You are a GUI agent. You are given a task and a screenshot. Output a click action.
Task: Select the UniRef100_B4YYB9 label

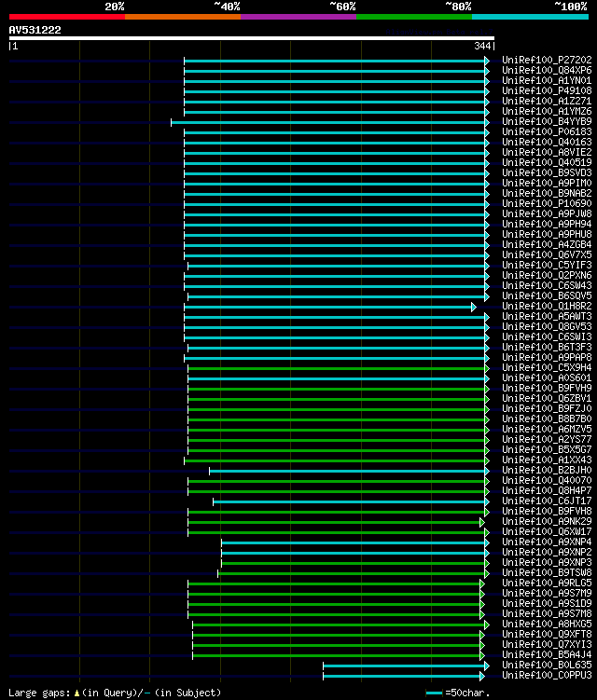pos(547,121)
